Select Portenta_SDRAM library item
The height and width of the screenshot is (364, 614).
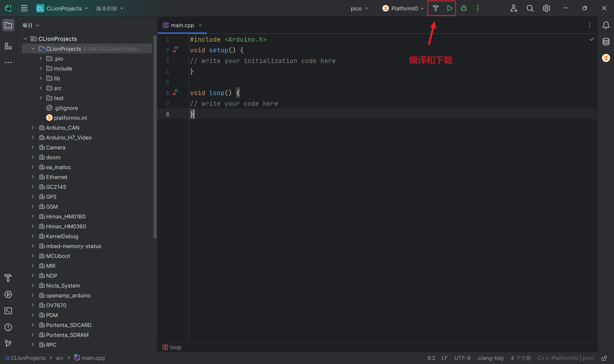(x=67, y=335)
